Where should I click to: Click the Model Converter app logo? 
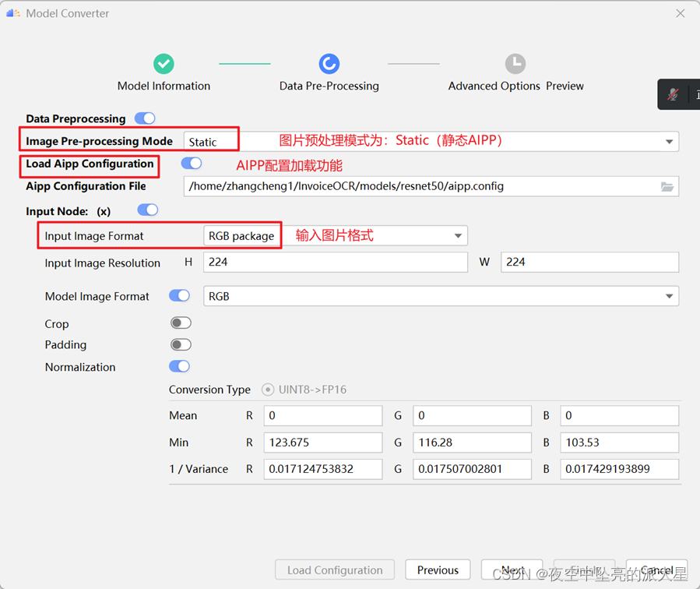click(x=13, y=13)
